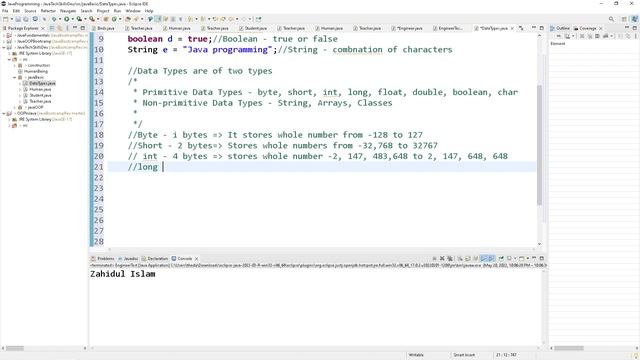Click the Debug bug icon in toolbar

pyautogui.click(x=54, y=19)
